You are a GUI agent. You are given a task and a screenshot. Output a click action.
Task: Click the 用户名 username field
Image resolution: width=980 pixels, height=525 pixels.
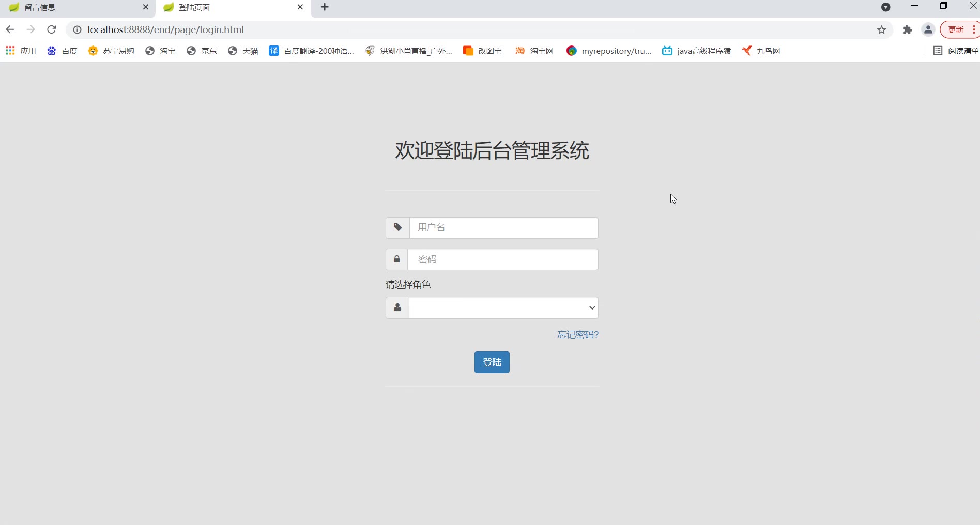[504, 228]
